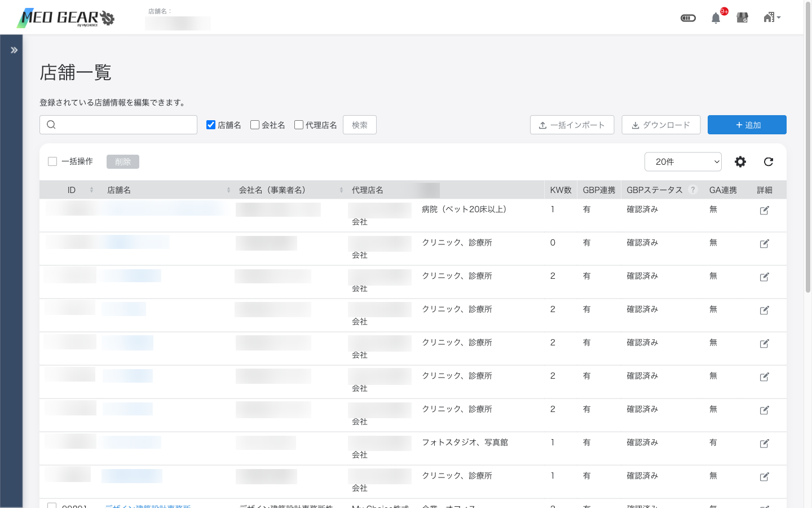Click the 一括インポート button
Viewport: 812px width, 508px height.
coord(572,125)
